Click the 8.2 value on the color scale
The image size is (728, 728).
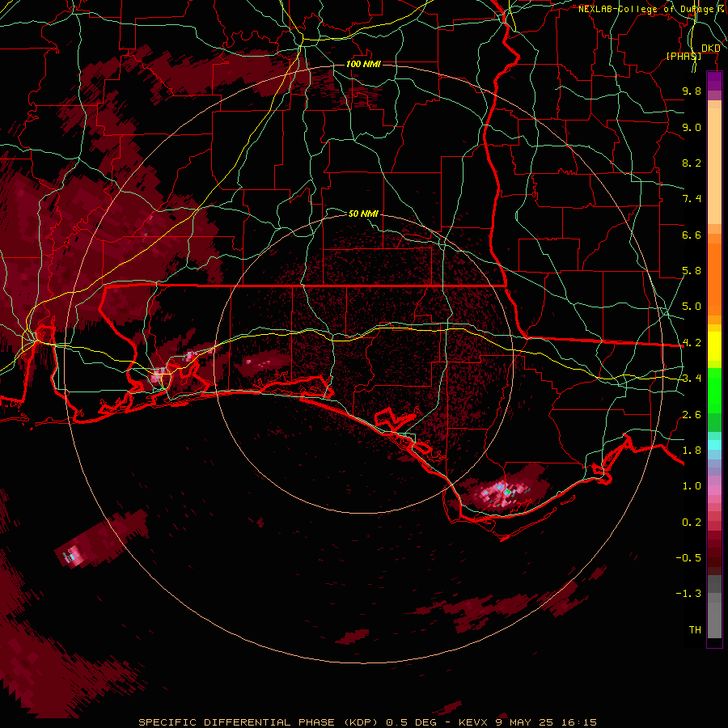(x=692, y=163)
